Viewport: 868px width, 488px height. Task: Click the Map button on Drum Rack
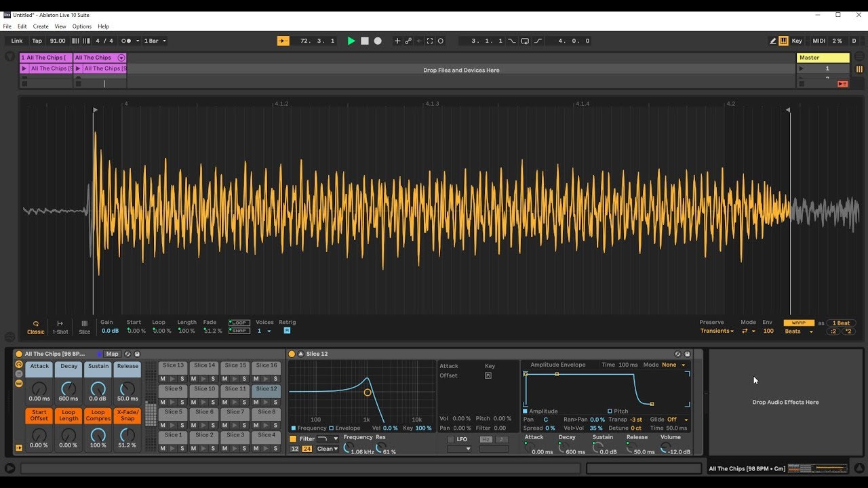pyautogui.click(x=113, y=354)
